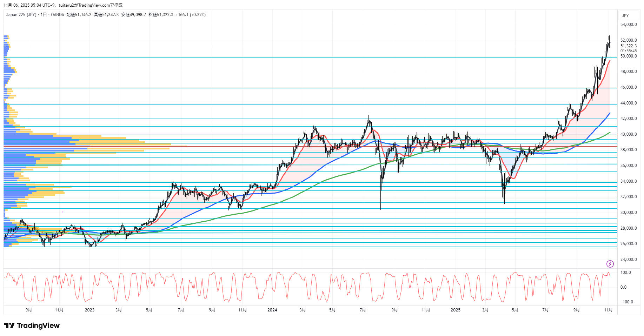644x336 pixels.
Task: Click the 54,000.0 price axis label
Action: pos(628,25)
